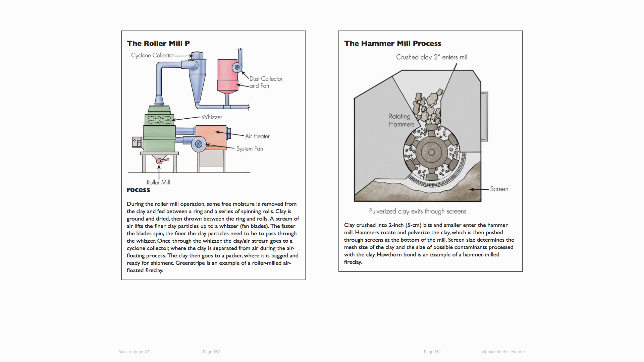Click the 'Whizzer' diagram label

212,117
